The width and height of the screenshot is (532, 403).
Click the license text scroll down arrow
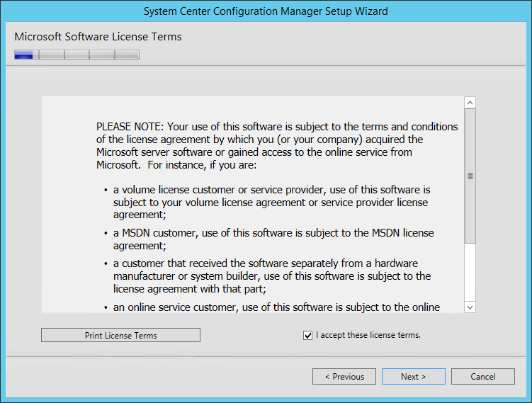coord(470,307)
